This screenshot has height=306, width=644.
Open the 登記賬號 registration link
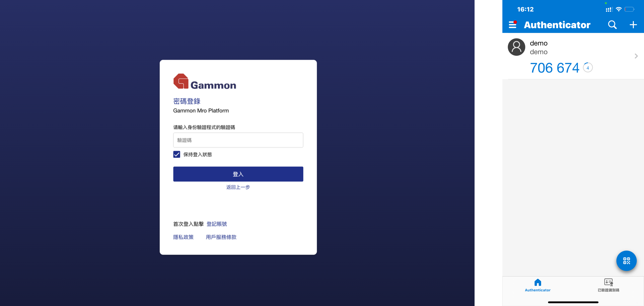pyautogui.click(x=217, y=224)
